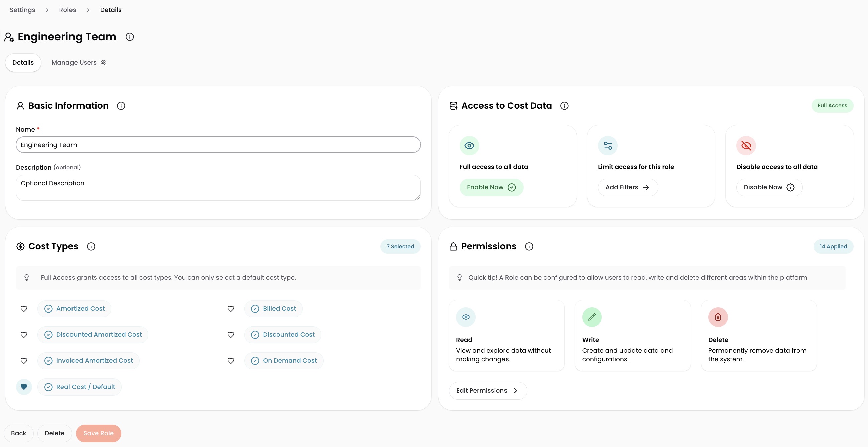Click the Basic Information person icon
868x447 pixels.
coord(21,106)
